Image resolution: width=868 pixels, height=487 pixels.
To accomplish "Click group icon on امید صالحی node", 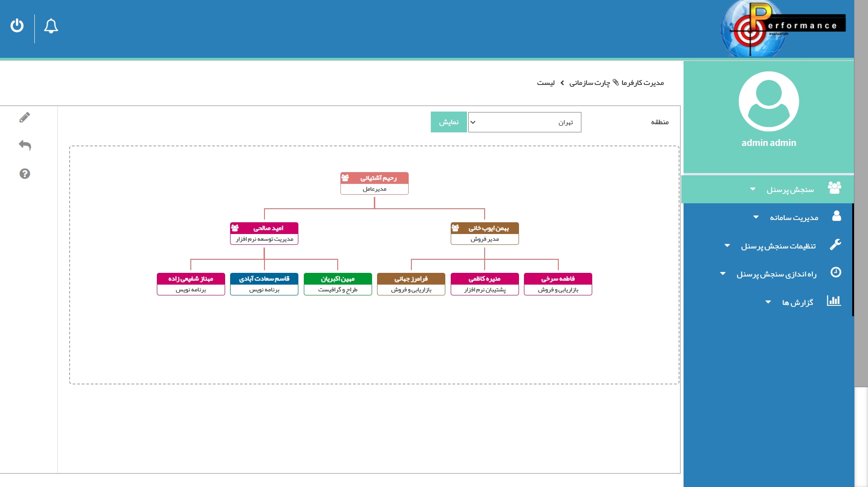I will (x=235, y=228).
